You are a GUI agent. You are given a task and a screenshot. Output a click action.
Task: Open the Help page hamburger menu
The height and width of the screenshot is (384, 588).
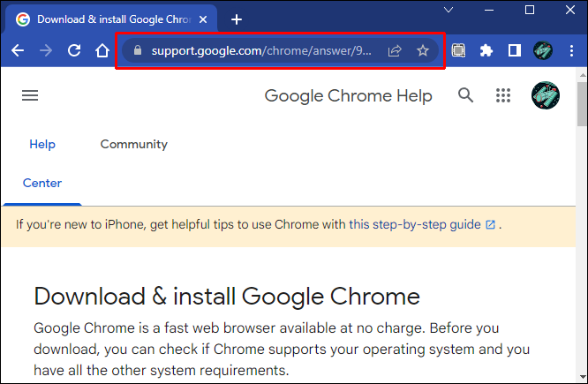pos(30,95)
